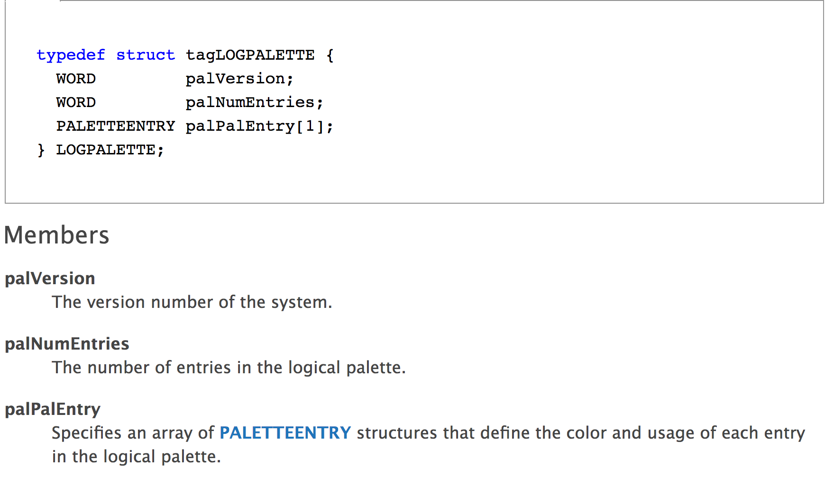This screenshot has width=825, height=504.
Task: Click the blue struct keyword
Action: point(145,55)
